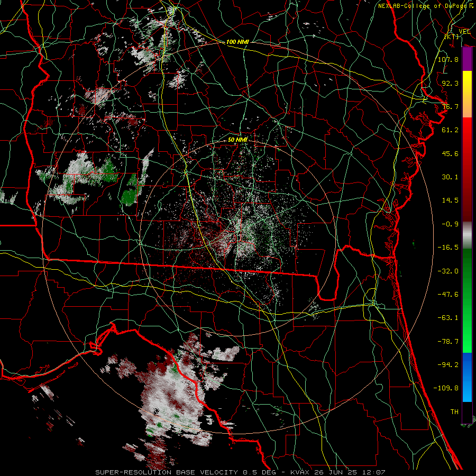The image size is (476, 476).
Task: Click the 100 NMI range ring label
Action: pyautogui.click(x=237, y=42)
